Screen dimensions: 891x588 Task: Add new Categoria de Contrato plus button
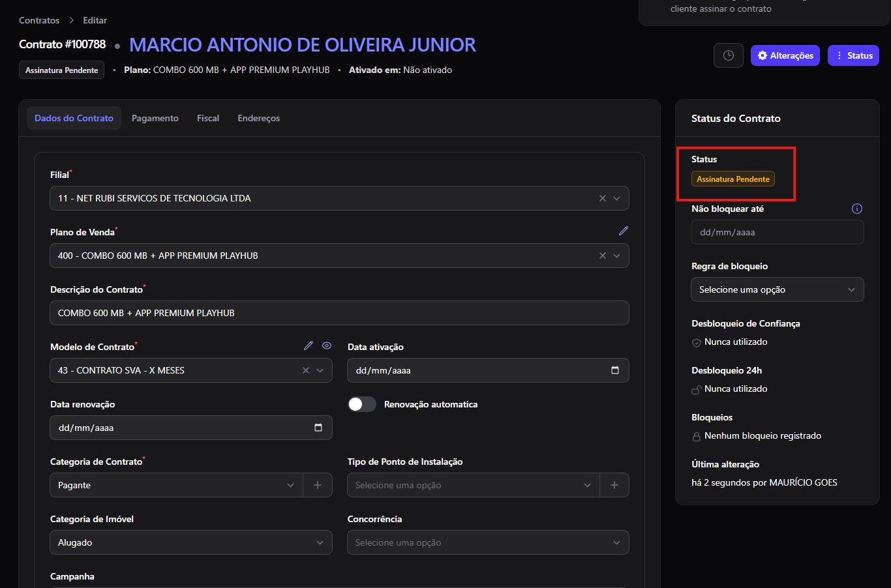pos(318,485)
